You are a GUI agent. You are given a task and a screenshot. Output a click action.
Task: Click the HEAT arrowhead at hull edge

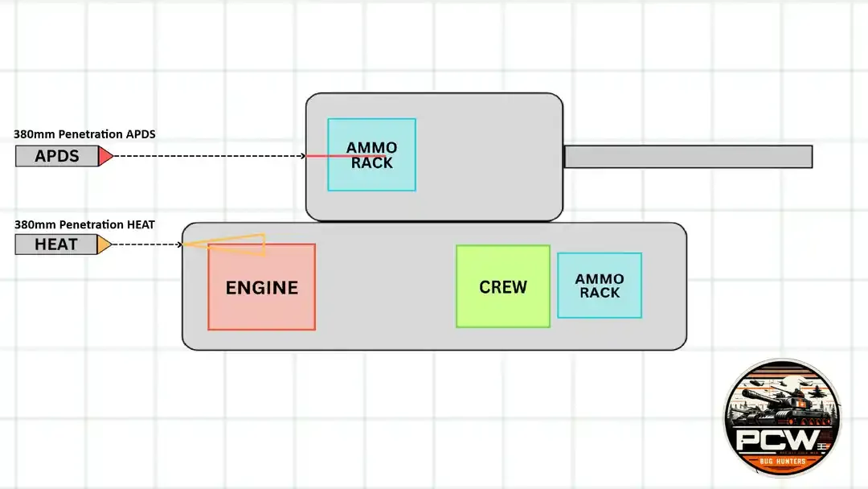[179, 244]
